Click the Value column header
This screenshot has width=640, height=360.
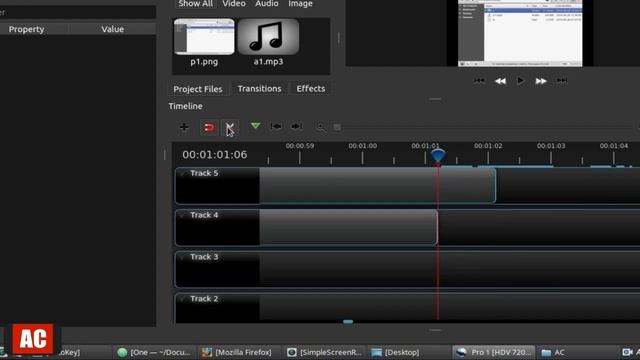[x=113, y=29]
